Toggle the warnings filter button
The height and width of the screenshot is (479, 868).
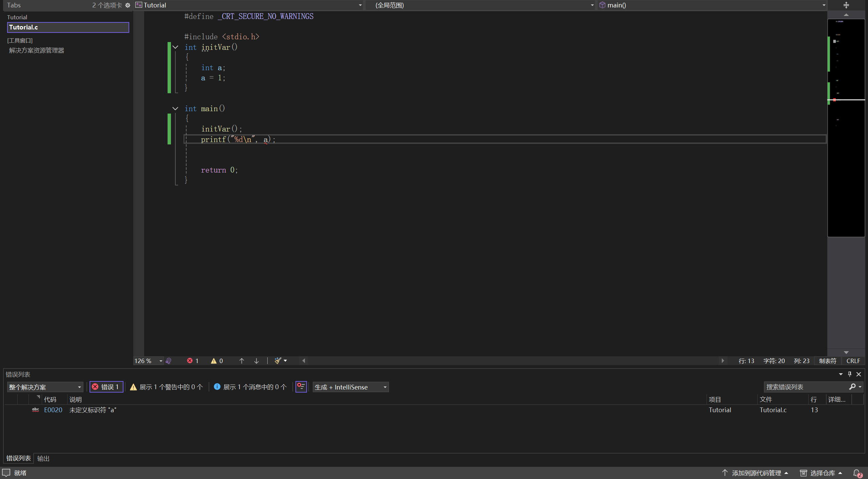(167, 387)
